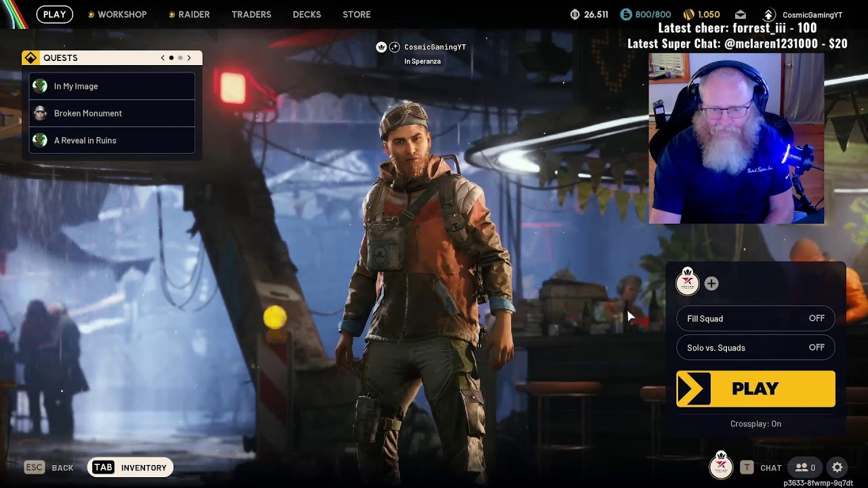Click the Quests panel header icon
Viewport: 868px width, 488px height.
coord(31,58)
